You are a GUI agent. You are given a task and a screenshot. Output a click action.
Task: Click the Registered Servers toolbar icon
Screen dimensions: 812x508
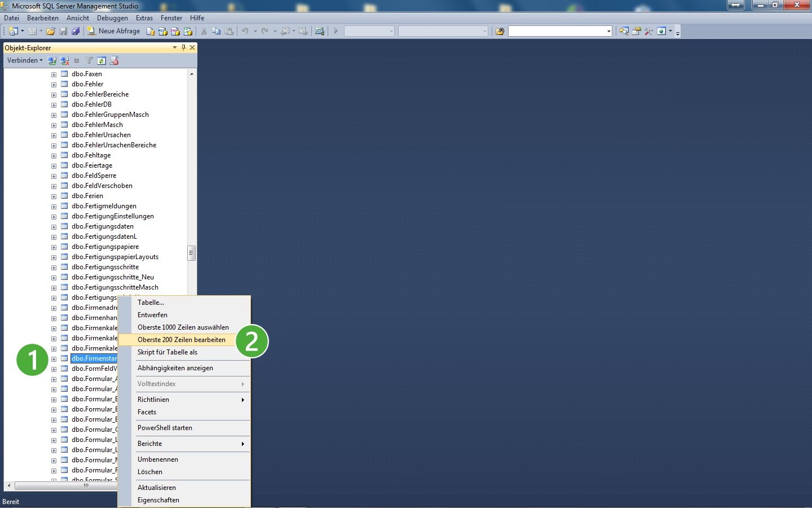pos(624,31)
